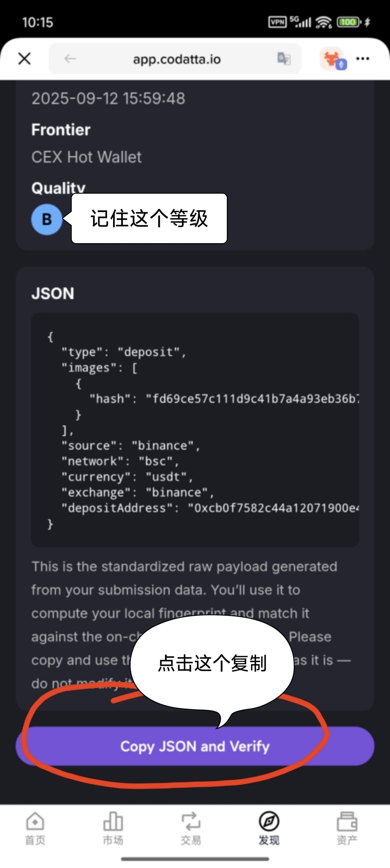The image size is (390, 868).
Task: Close the in-app browser with the X icon
Action: (25, 59)
